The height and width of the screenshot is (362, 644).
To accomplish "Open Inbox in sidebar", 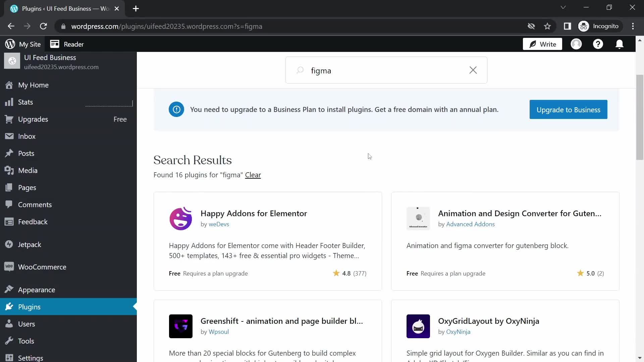I will 68,136.
